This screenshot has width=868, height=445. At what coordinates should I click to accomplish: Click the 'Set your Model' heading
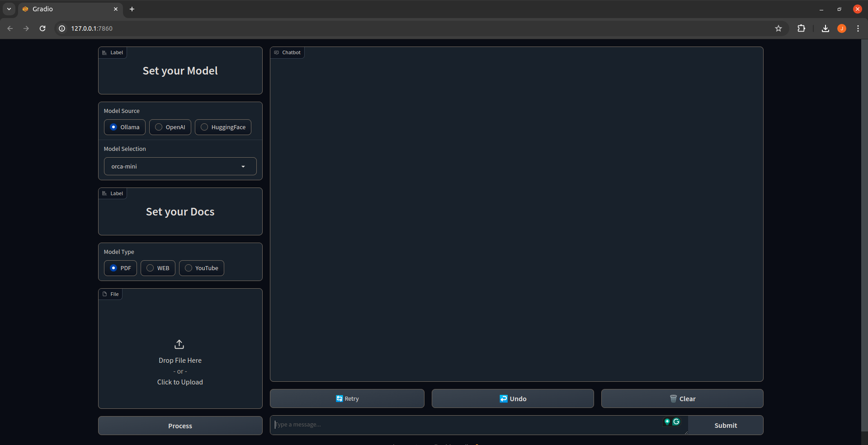point(180,71)
